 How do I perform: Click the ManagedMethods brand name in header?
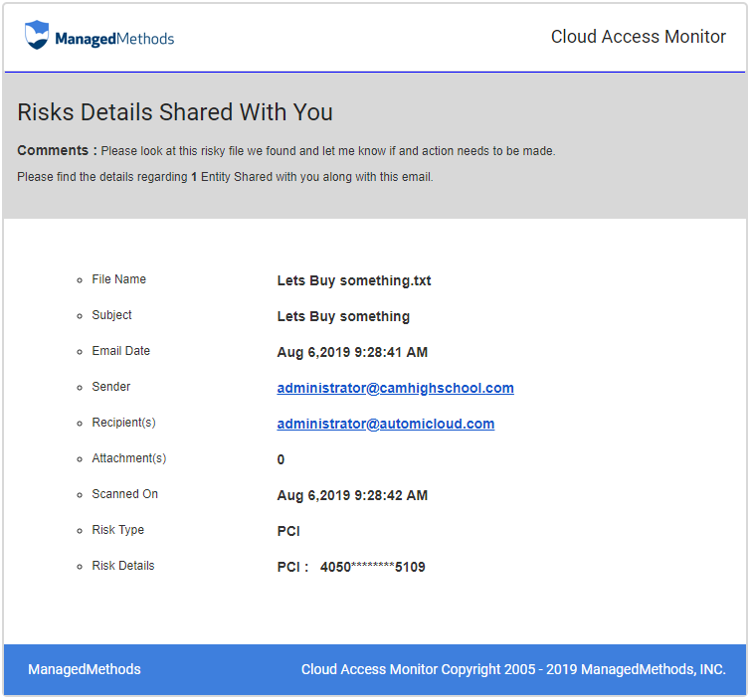[x=114, y=39]
